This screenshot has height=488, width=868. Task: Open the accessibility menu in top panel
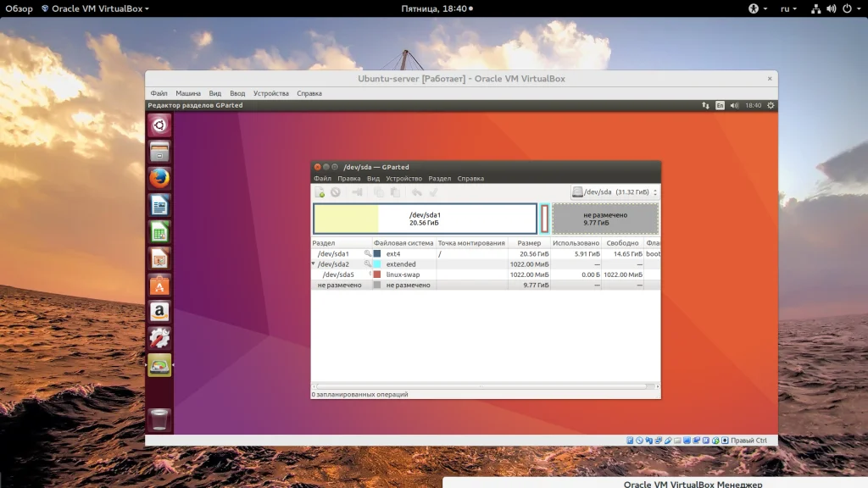(x=754, y=8)
